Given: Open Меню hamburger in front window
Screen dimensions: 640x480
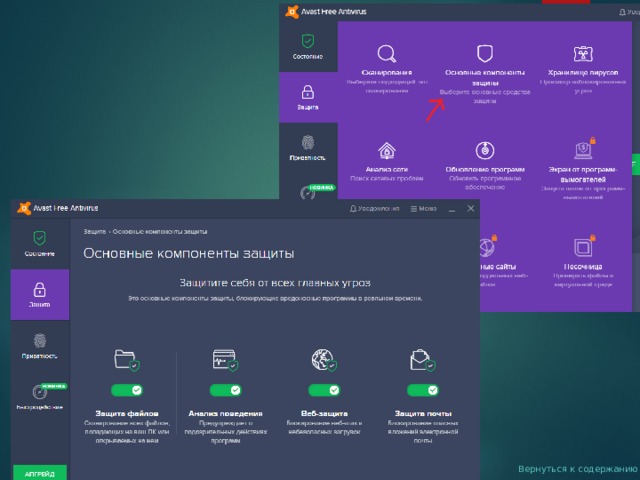Looking at the screenshot, I should tap(424, 209).
